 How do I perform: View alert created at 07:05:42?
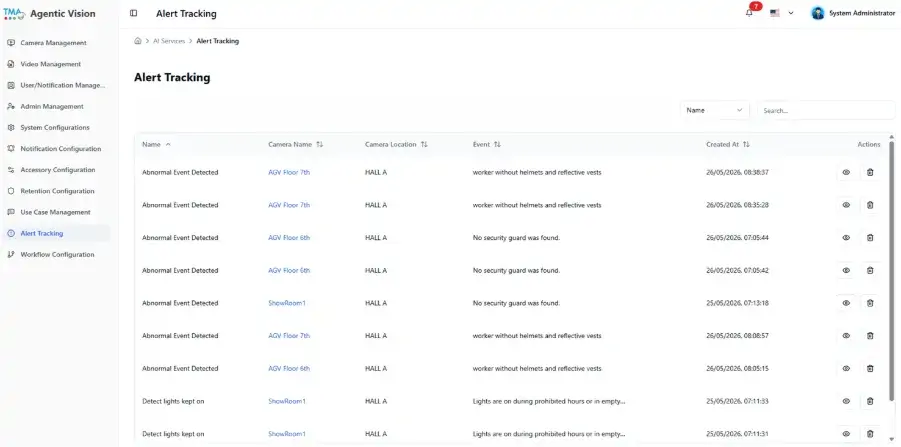click(x=846, y=271)
